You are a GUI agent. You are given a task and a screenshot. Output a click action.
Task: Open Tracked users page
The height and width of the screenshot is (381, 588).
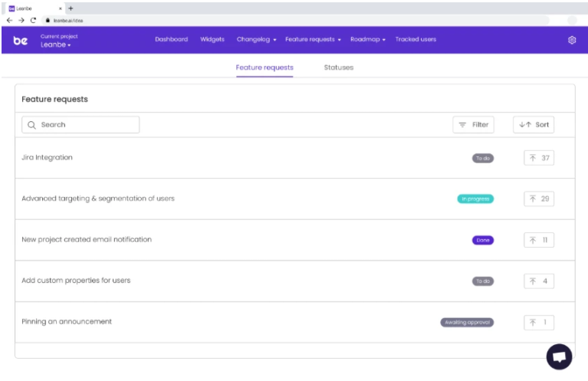[416, 39]
